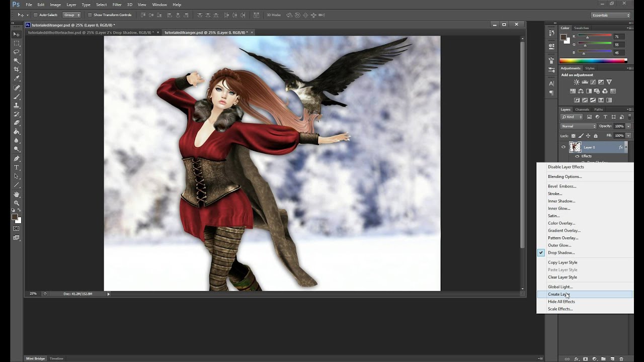Open the Paragraph panel icon
This screenshot has height=362, width=644.
click(551, 93)
